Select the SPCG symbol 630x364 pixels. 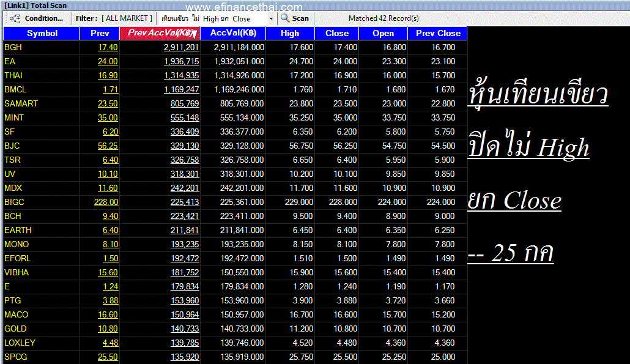16,357
